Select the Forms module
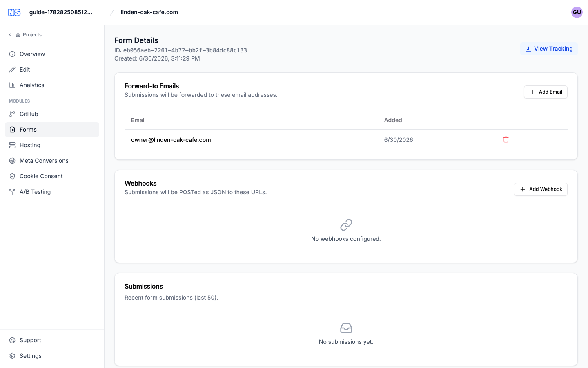This screenshot has height=368, width=588. click(52, 130)
